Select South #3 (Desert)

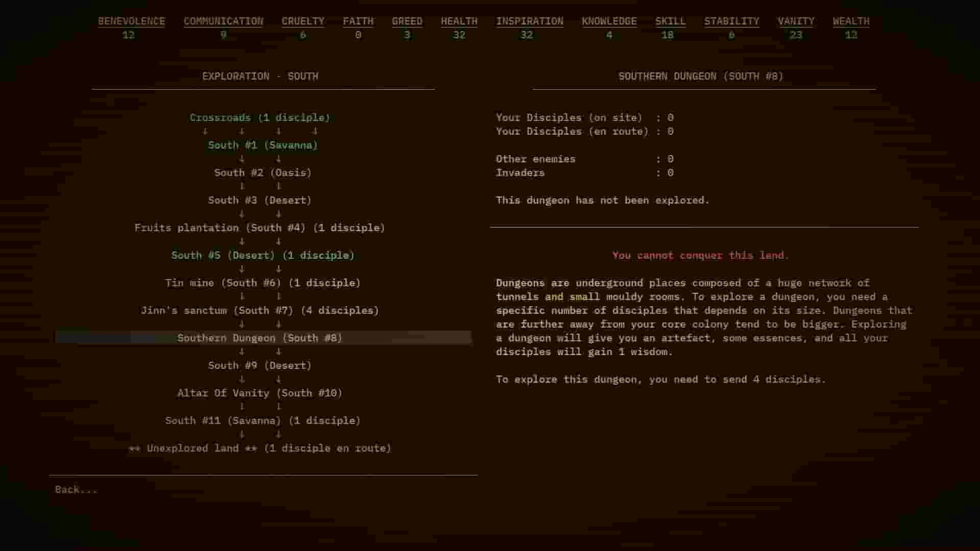[260, 200]
